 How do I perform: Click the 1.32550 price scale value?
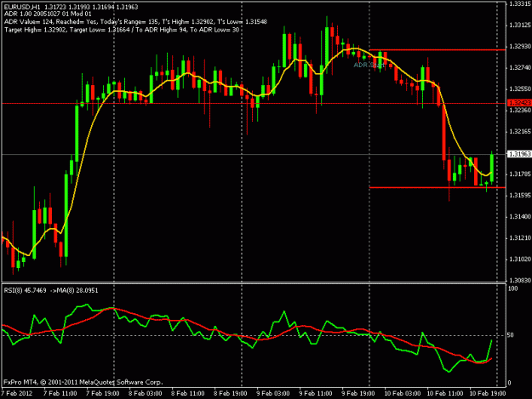click(520, 88)
